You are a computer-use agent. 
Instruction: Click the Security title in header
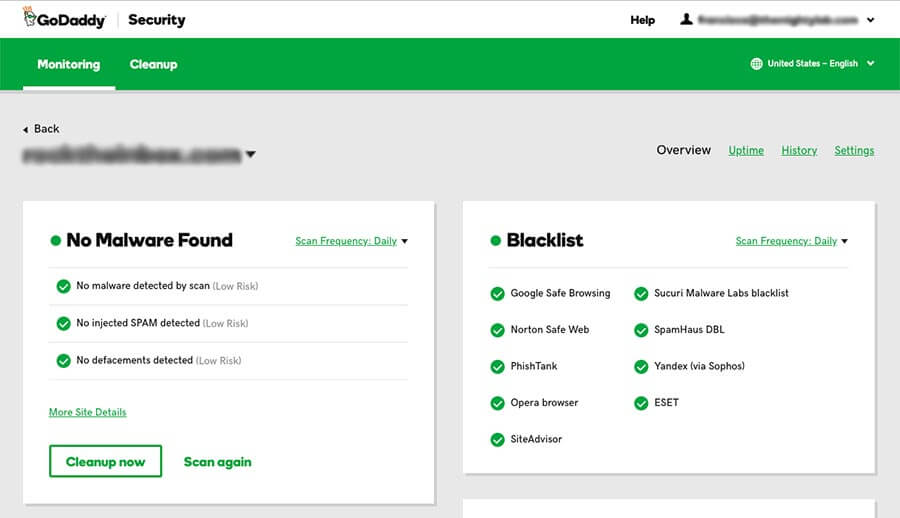pyautogui.click(x=157, y=20)
